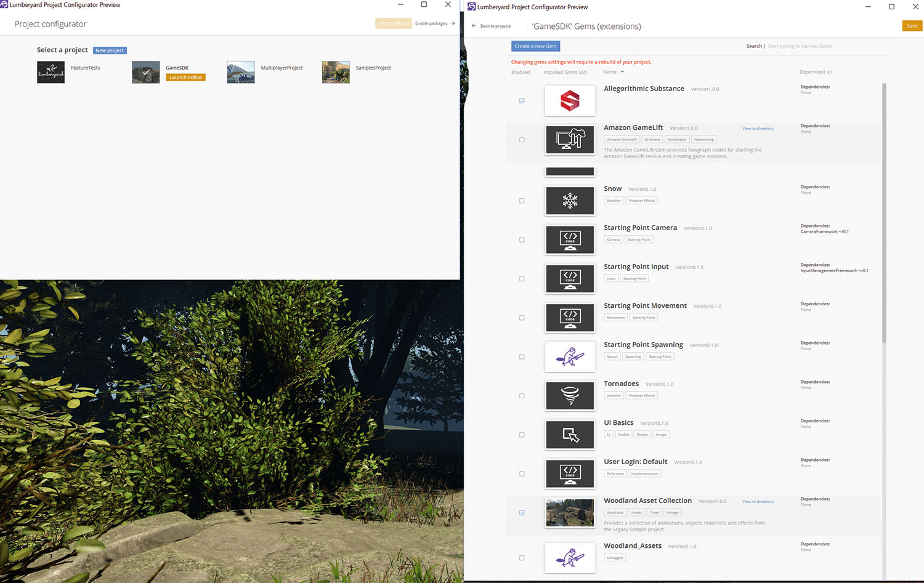
Task: Click the Set as default button
Action: click(x=393, y=23)
